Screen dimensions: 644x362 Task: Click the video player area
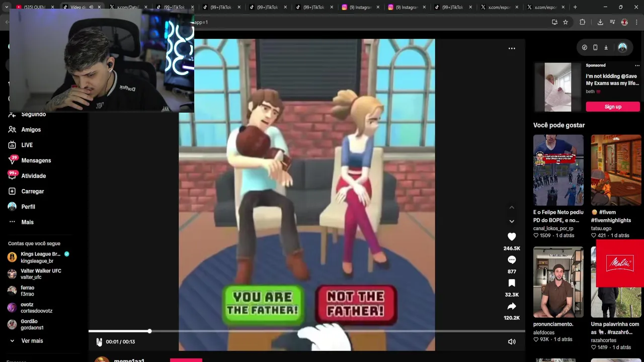point(307,195)
